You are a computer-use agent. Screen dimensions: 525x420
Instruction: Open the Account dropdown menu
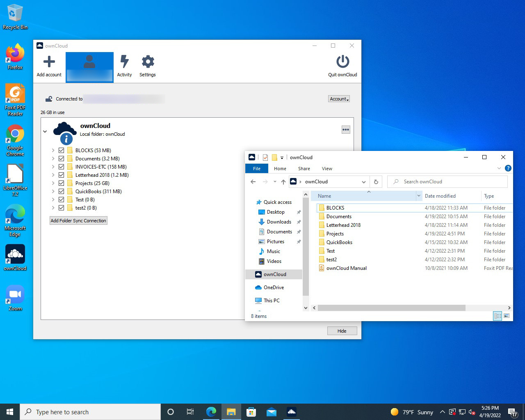tap(338, 98)
